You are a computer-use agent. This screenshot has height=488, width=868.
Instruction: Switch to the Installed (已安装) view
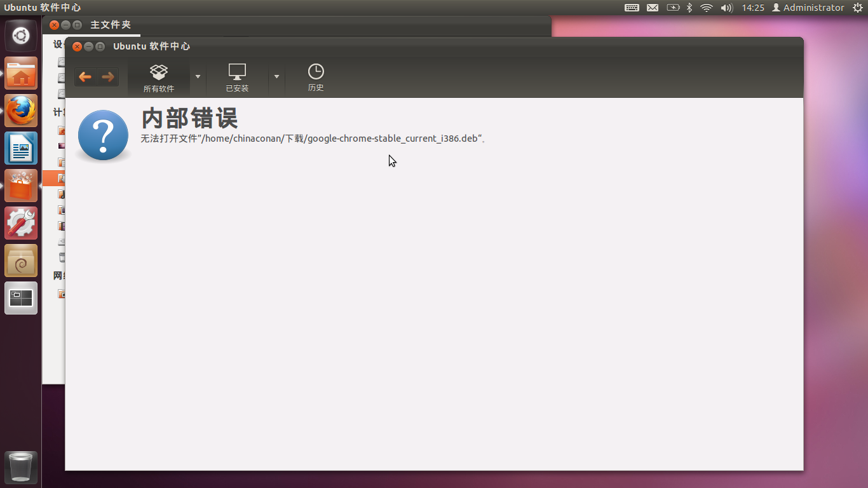click(x=237, y=78)
